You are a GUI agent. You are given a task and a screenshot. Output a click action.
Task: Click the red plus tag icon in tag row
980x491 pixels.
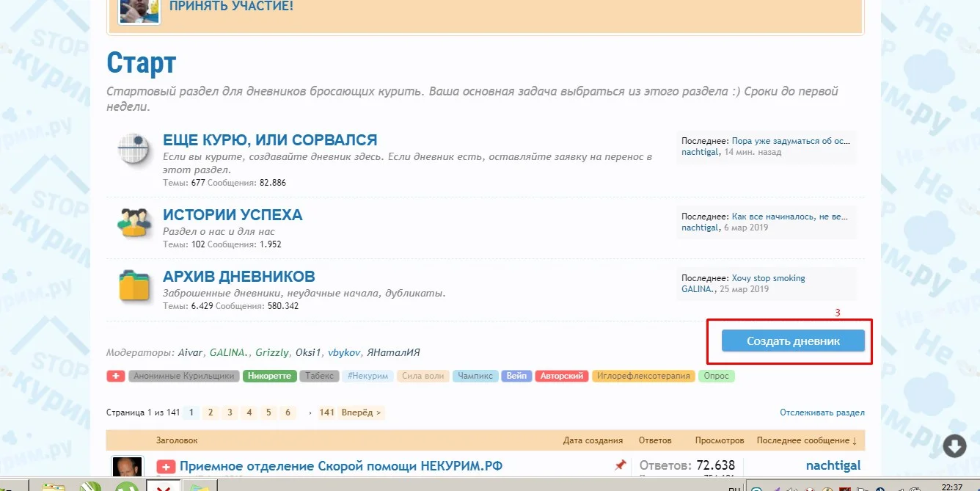(x=116, y=376)
